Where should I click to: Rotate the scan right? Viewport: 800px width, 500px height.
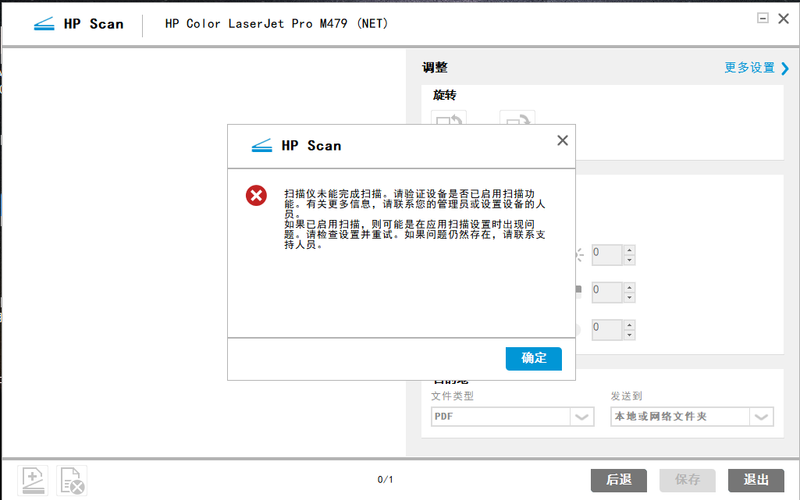(517, 121)
